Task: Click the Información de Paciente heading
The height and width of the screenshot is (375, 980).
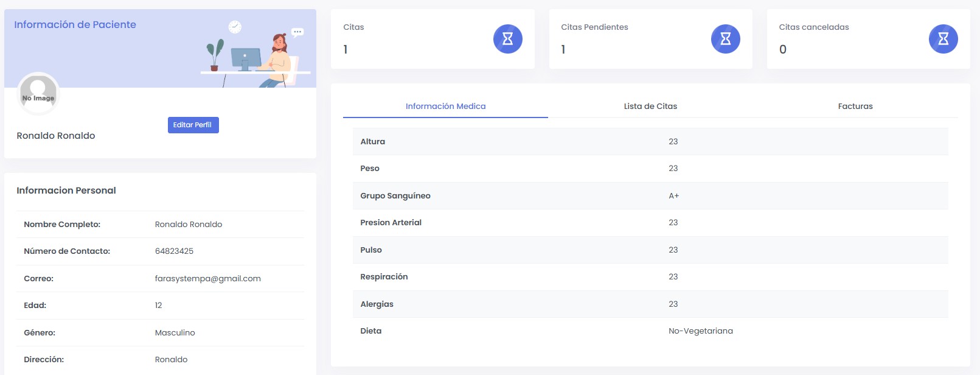Action: (75, 25)
